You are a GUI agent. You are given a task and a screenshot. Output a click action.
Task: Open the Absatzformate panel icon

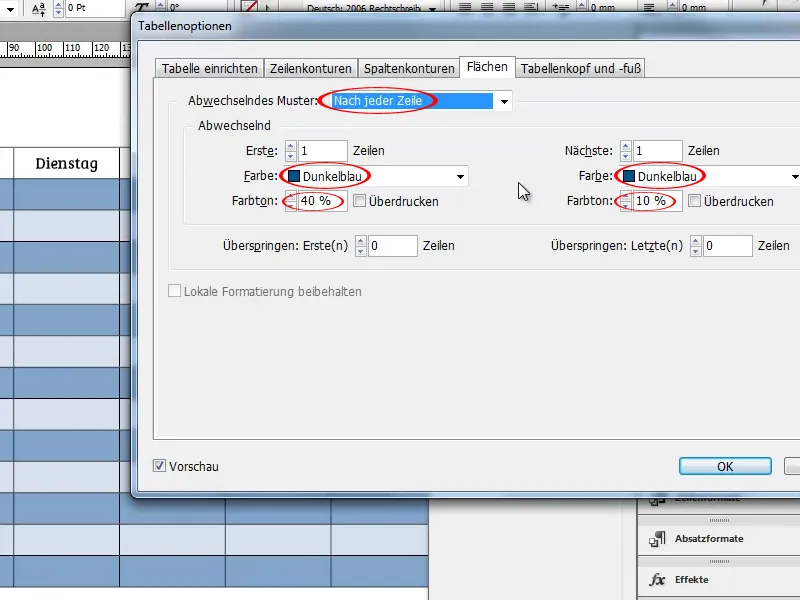click(x=657, y=539)
